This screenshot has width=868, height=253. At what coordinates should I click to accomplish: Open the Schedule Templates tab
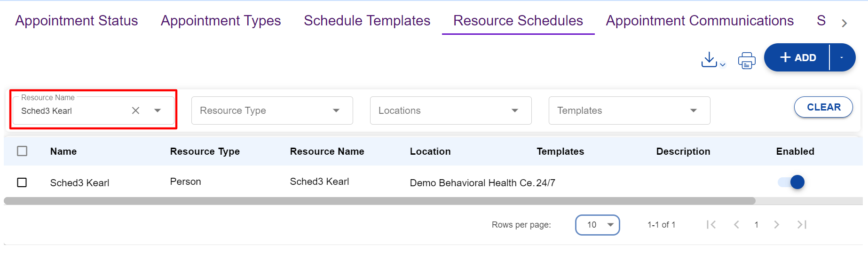[367, 21]
